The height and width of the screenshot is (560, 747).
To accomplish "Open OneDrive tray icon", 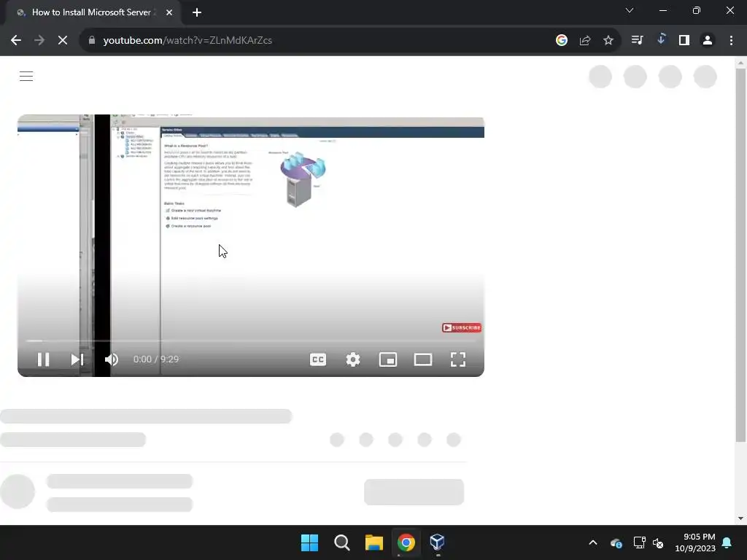I will pos(616,542).
